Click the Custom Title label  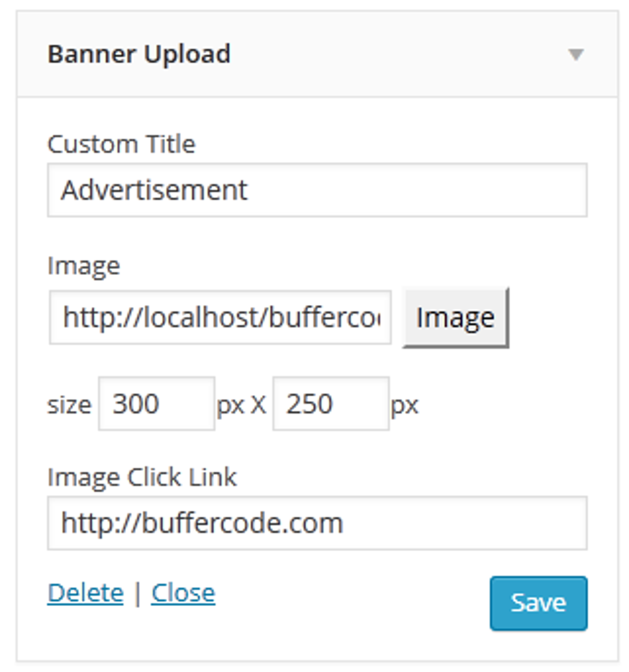point(121,144)
